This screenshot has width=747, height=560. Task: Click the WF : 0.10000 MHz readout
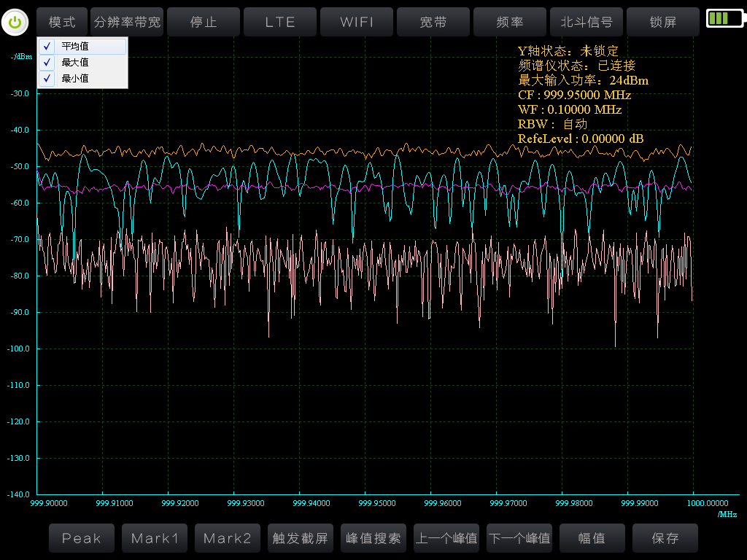pos(570,109)
